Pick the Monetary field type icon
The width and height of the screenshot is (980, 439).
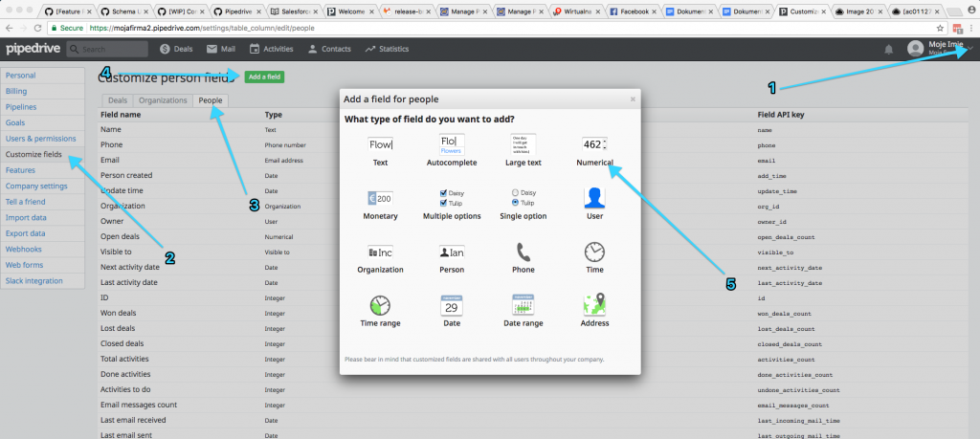(380, 198)
